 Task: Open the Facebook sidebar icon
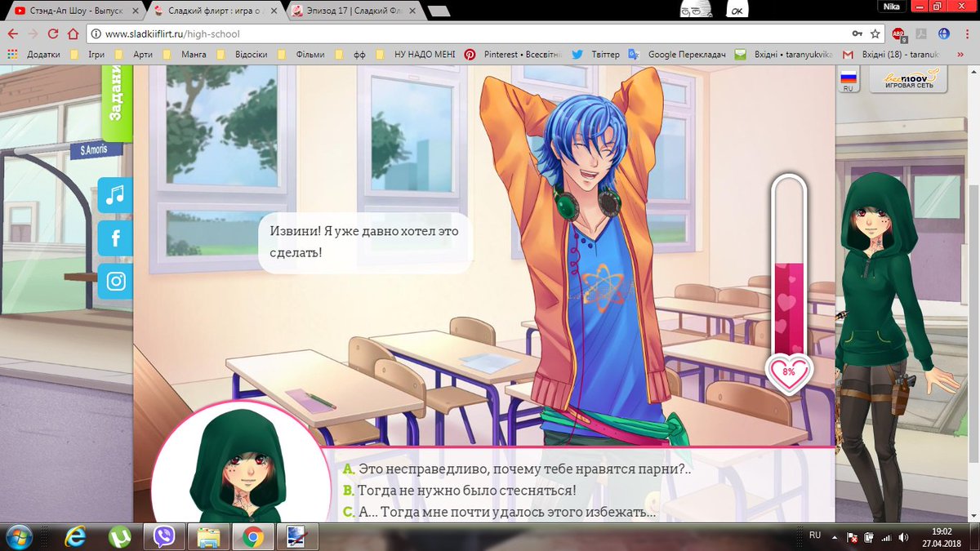(x=116, y=238)
